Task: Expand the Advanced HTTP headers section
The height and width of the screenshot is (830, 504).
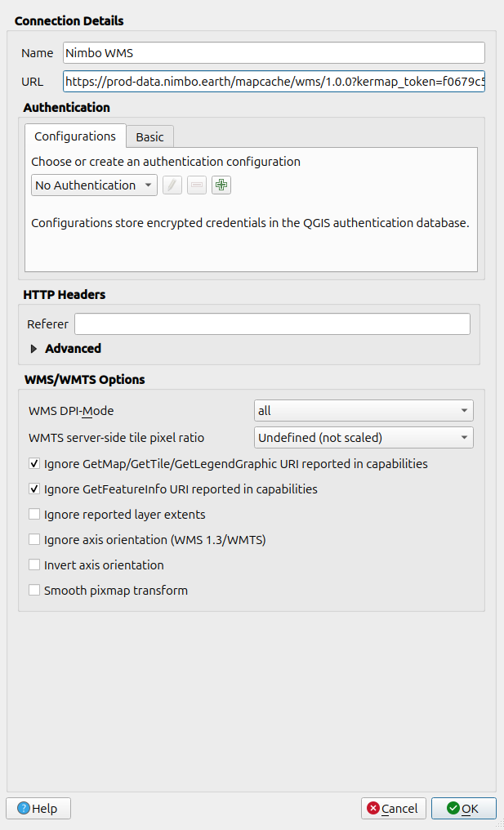Action: [x=34, y=349]
